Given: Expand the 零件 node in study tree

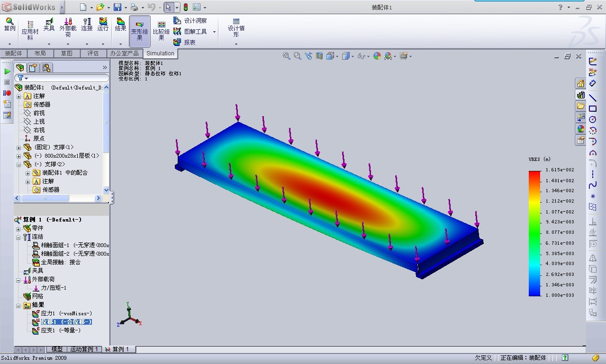Looking at the screenshot, I should point(18,228).
